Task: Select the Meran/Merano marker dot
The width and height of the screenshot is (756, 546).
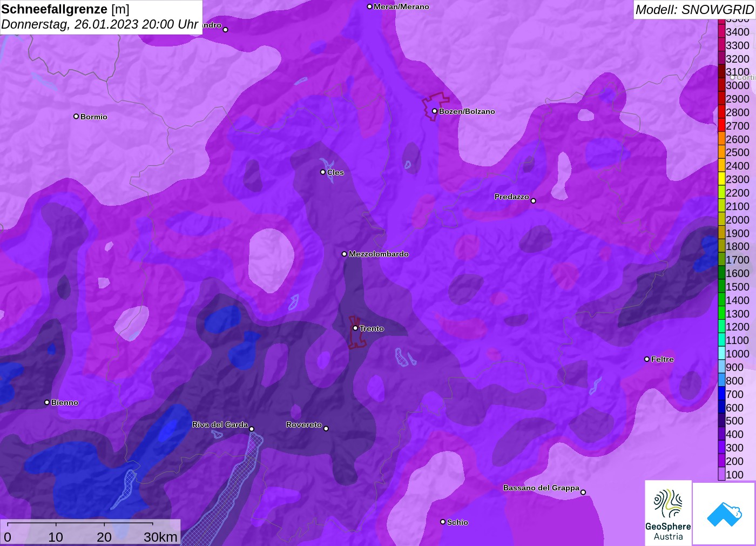Action: pos(369,6)
